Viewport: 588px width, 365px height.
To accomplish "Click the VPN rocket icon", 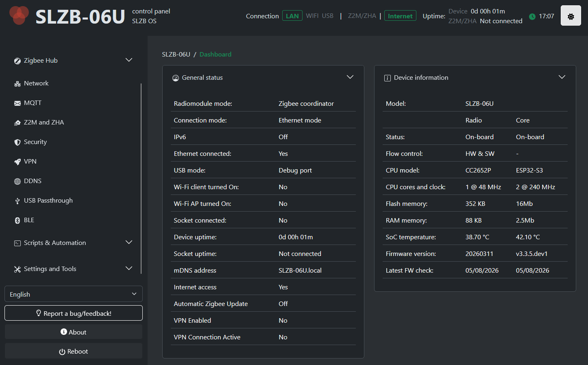I will (x=17, y=162).
